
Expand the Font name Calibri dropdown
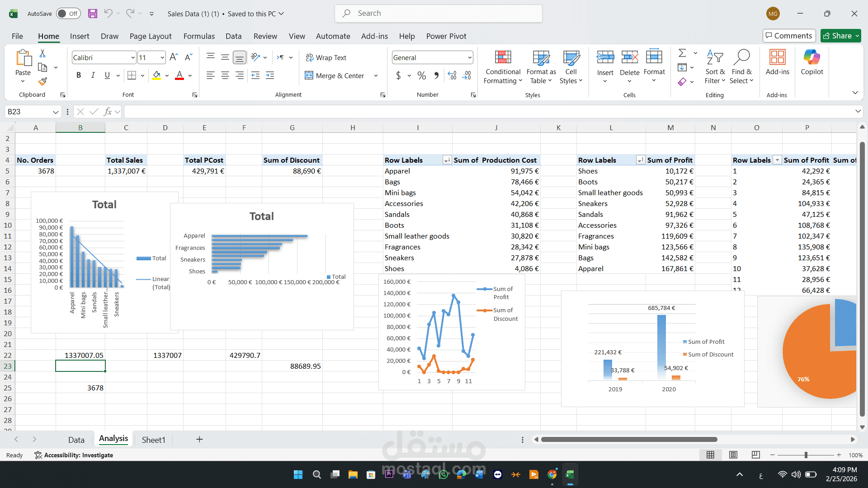[x=132, y=57]
